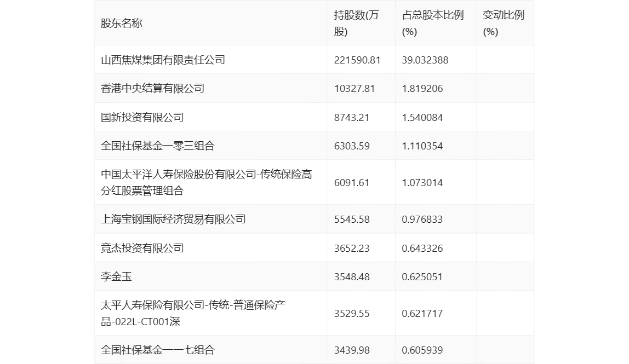Select 上海宝钢国际经济贸易有限公司 shareholder name
Image resolution: width=629 pixels, height=364 pixels.
[x=173, y=219]
